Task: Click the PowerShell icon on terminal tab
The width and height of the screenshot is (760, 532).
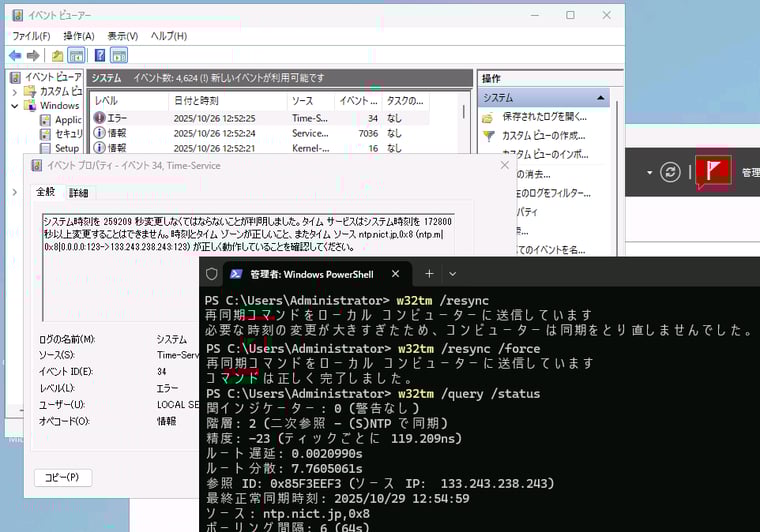Action: click(236, 274)
